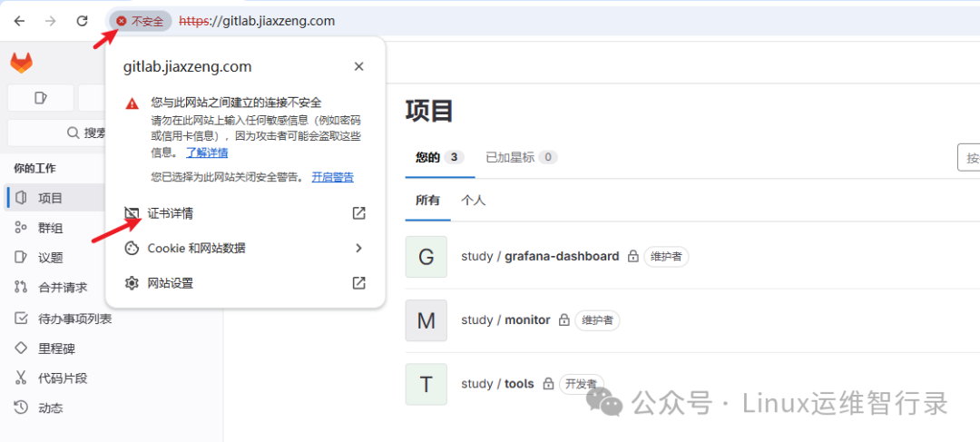Click external-link icon on 网站设置 row
This screenshot has height=442, width=980.
[358, 283]
